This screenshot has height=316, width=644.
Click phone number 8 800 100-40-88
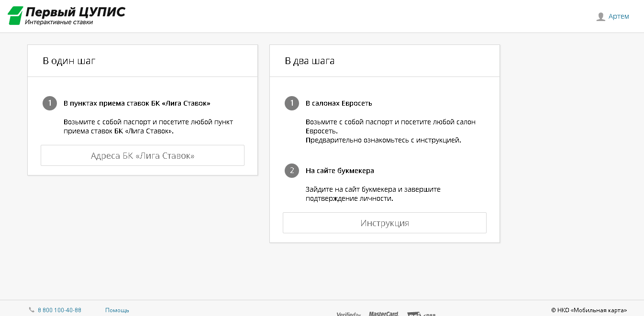click(59, 310)
